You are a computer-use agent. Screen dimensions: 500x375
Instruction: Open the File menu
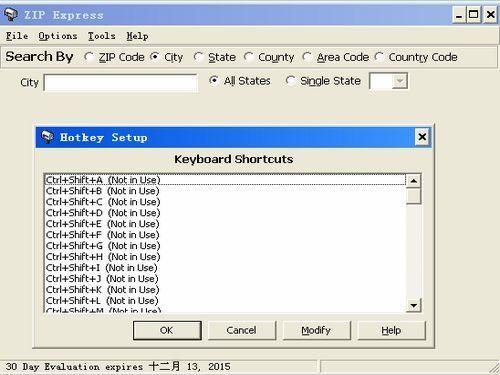pos(17,36)
